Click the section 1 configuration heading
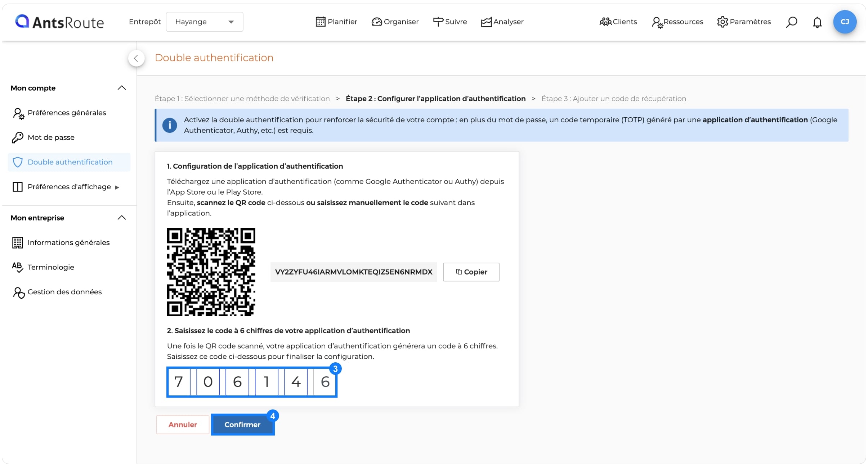This screenshot has height=467, width=868. [255, 166]
